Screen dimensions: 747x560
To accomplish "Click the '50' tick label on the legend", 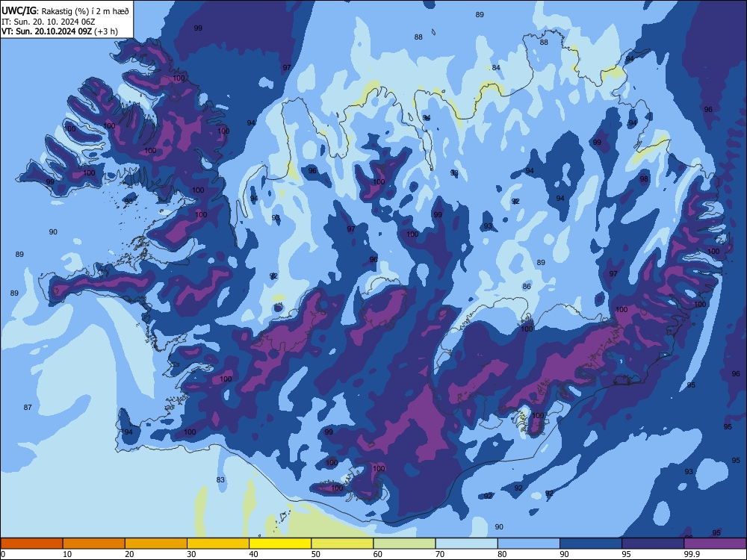I will point(315,554).
